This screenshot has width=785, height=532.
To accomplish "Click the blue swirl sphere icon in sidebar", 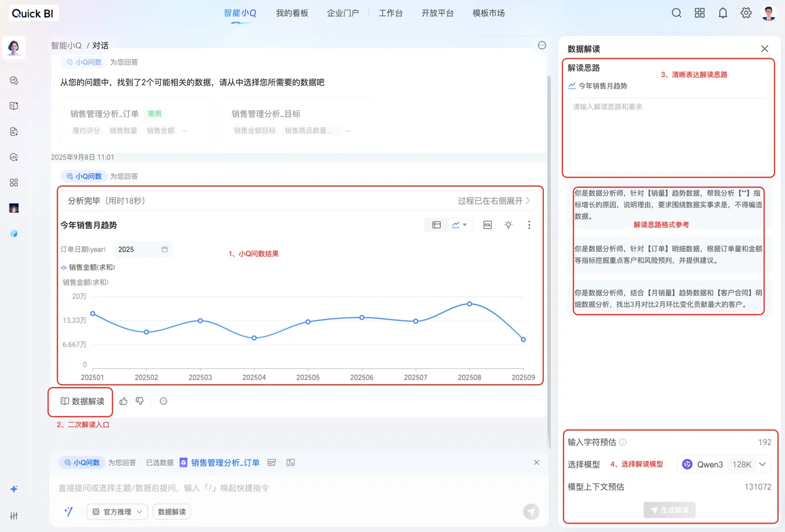I will pyautogui.click(x=14, y=234).
